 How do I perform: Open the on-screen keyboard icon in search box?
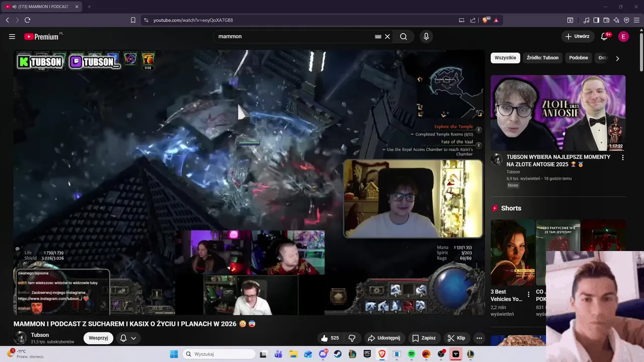(x=378, y=36)
